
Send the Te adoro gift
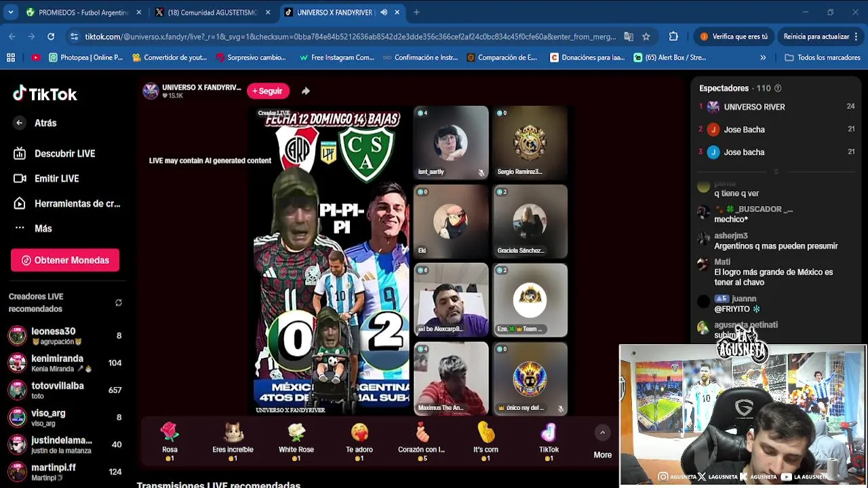point(359,441)
